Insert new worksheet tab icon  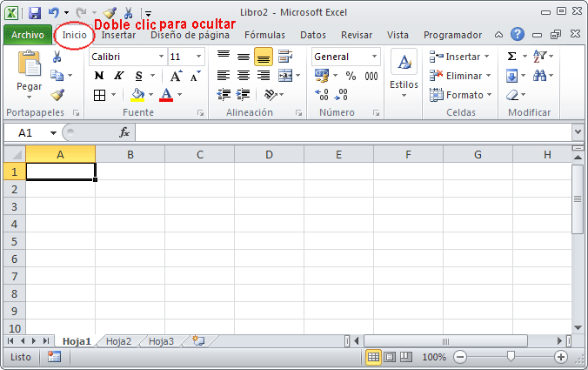pyautogui.click(x=198, y=340)
